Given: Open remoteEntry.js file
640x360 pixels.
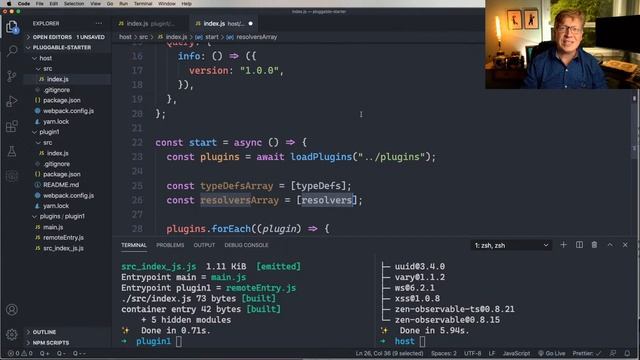Looking at the screenshot, I should click(x=63, y=238).
